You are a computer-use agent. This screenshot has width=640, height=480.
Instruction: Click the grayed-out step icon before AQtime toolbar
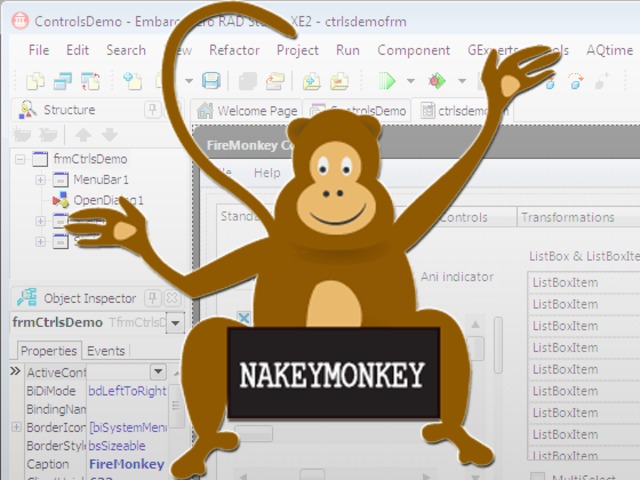click(602, 80)
